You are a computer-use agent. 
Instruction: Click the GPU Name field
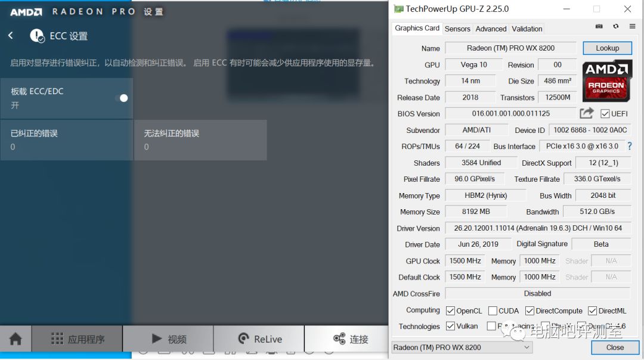click(x=510, y=48)
